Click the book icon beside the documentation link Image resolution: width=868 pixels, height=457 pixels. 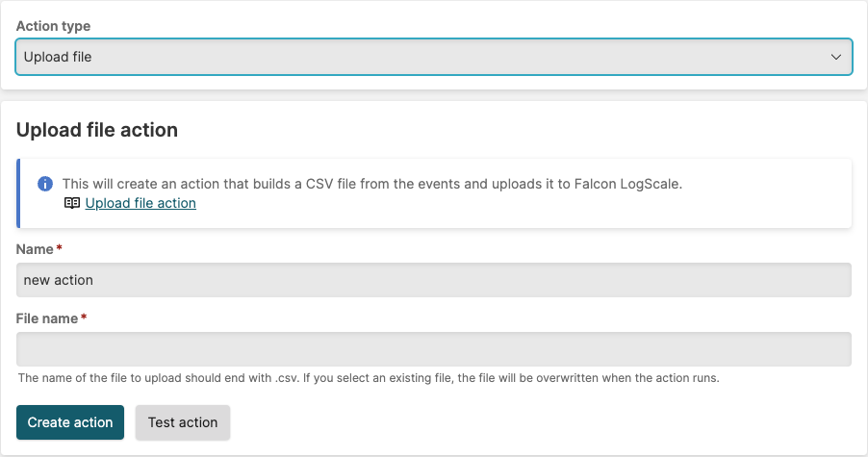point(72,203)
